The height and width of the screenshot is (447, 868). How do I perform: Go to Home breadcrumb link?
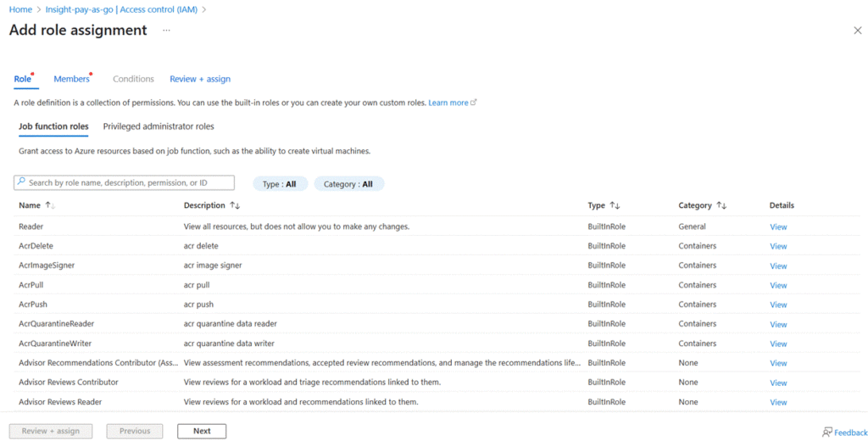click(x=20, y=9)
